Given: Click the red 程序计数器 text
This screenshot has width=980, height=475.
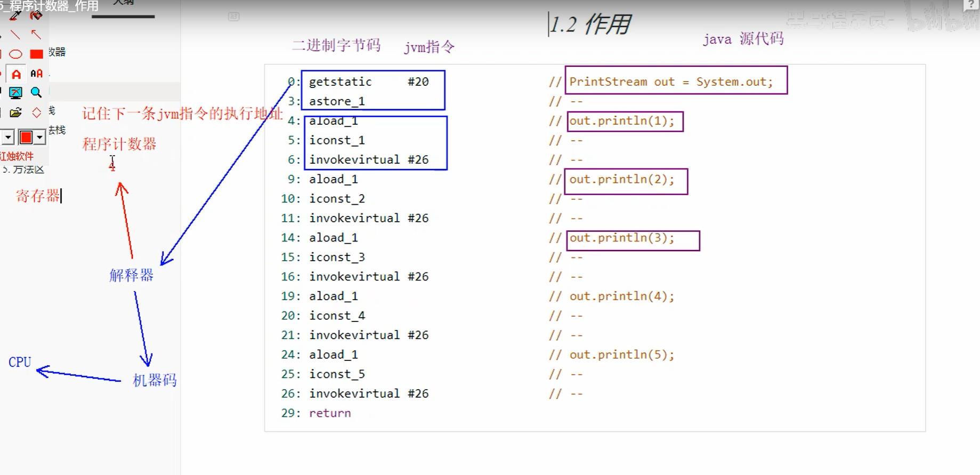Looking at the screenshot, I should coord(119,144).
